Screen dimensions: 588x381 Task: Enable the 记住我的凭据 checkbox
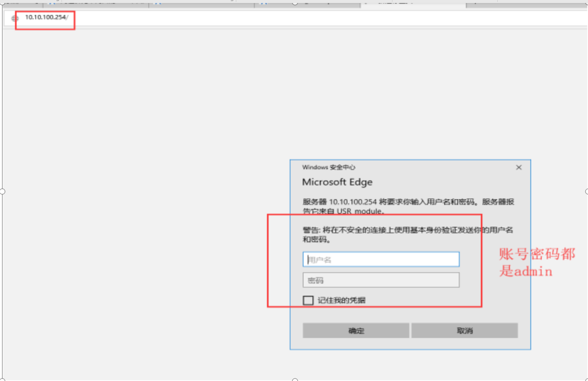tap(308, 300)
